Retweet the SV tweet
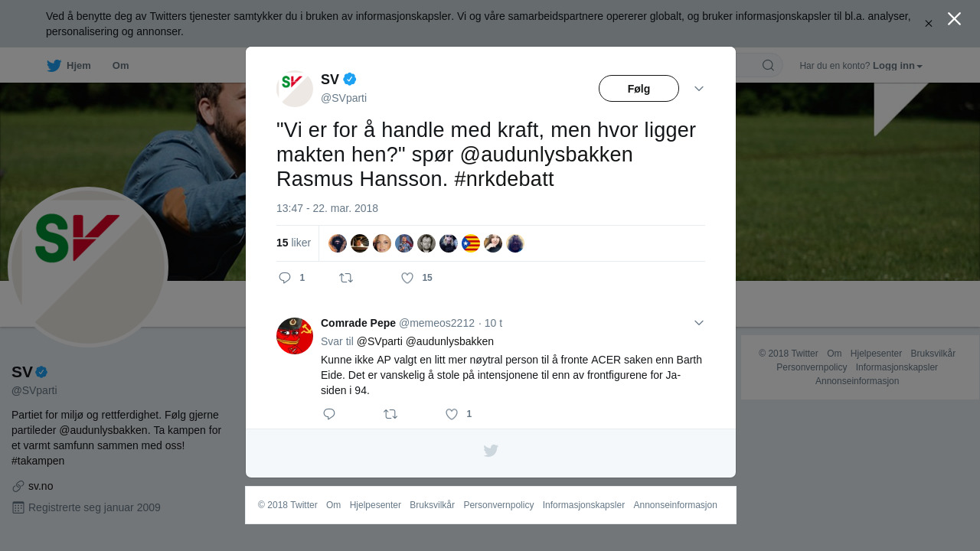 coord(346,278)
